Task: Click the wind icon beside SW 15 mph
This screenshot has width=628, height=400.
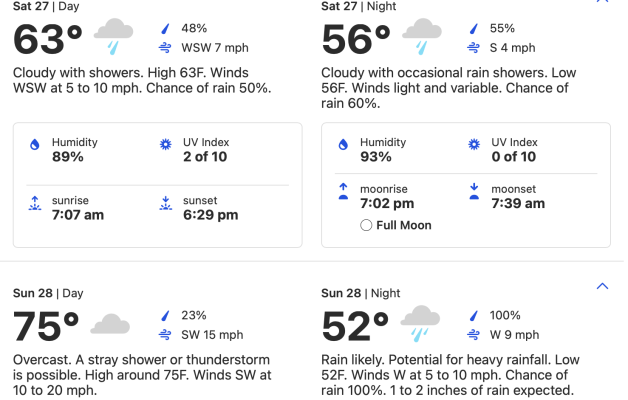Action: click(165, 335)
